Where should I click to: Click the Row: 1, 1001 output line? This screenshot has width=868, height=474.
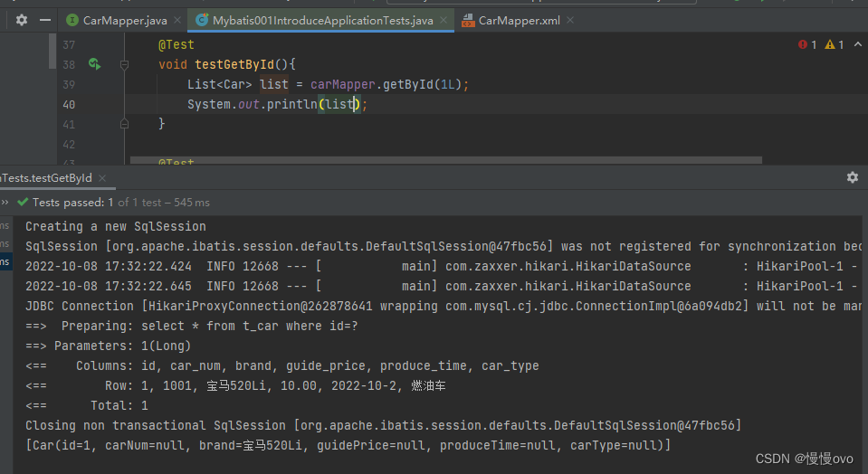[x=236, y=386]
